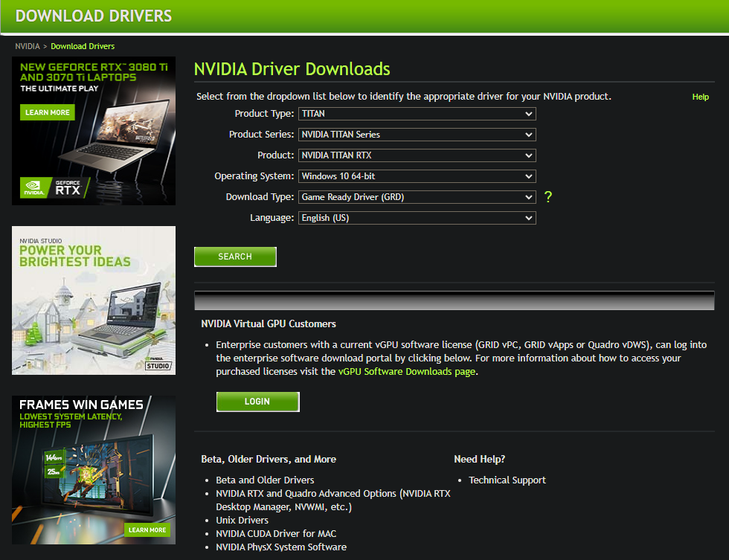Click the Beta, Older Drivers, and More heading
Screen dimensions: 729x560
[x=269, y=459]
